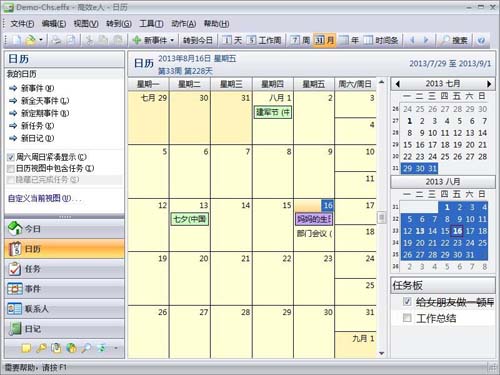Click the customize current view link
500x375 pixels.
tap(45, 198)
